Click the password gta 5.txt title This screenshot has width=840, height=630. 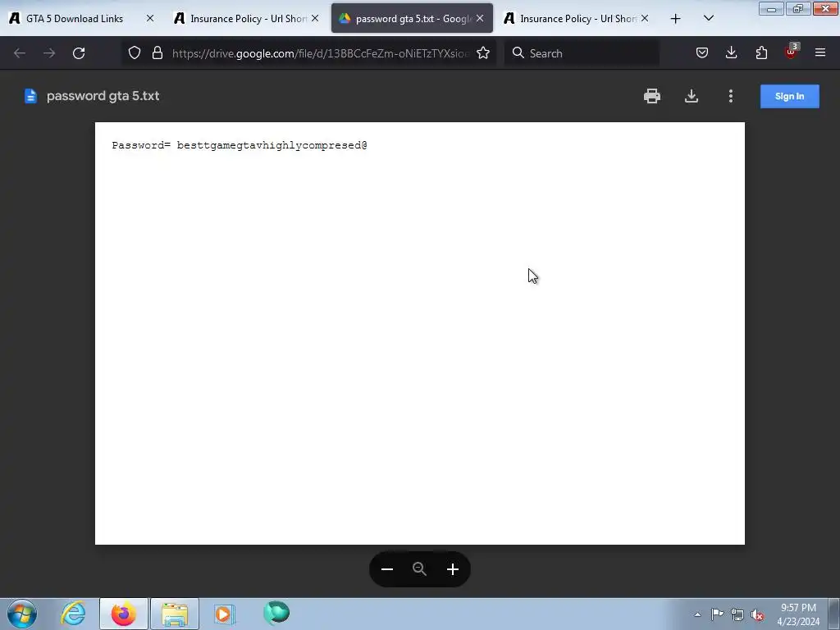pyautogui.click(x=103, y=96)
